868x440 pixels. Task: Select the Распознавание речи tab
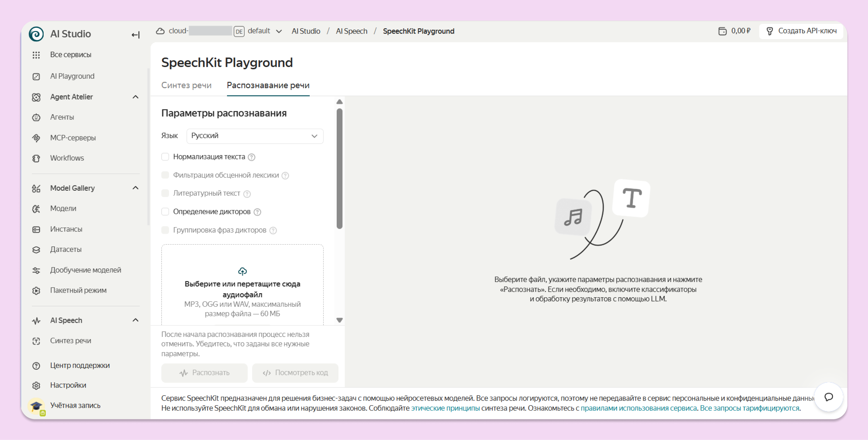[268, 85]
